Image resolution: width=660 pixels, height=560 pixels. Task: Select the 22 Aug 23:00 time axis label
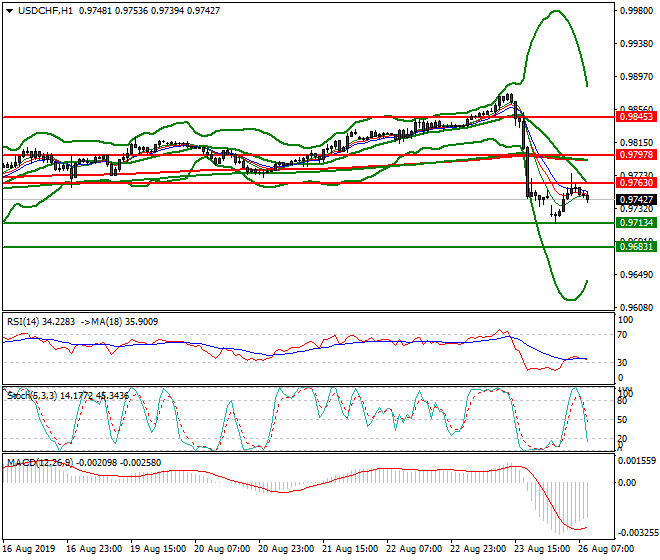[478, 549]
